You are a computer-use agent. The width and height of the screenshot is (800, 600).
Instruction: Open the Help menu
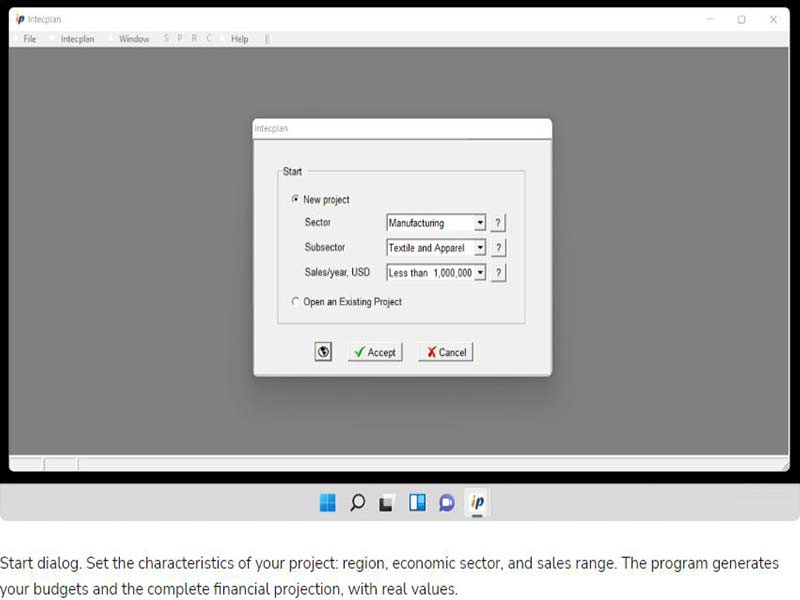[x=239, y=39]
